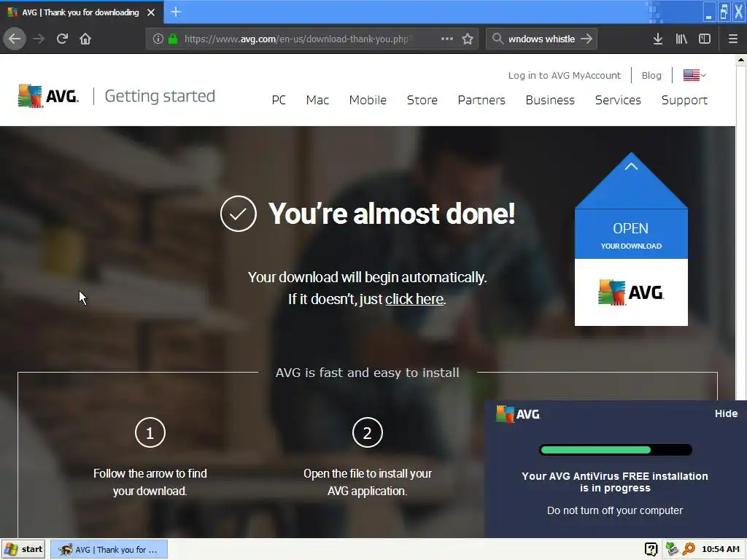The height and width of the screenshot is (560, 747).
Task: Open the Mobile menu item
Action: [x=368, y=100]
